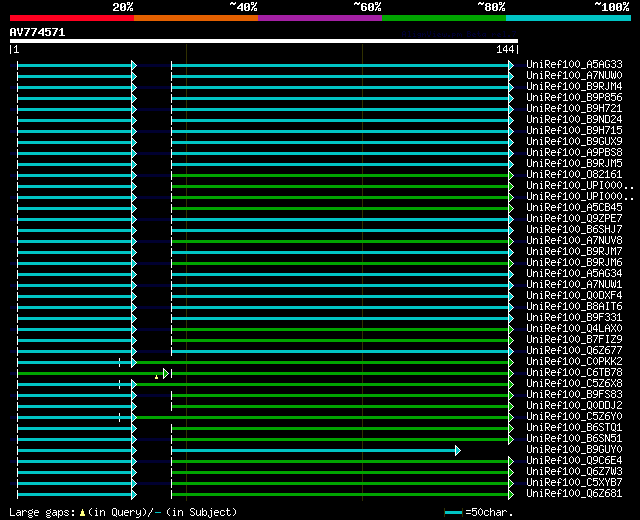
Task: Click the white query sequence bar under AV774571
Action: (264, 41)
